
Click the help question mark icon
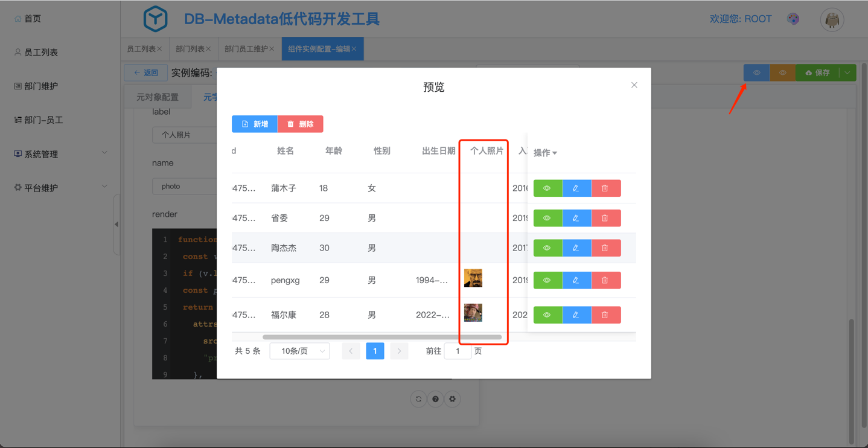click(x=435, y=399)
